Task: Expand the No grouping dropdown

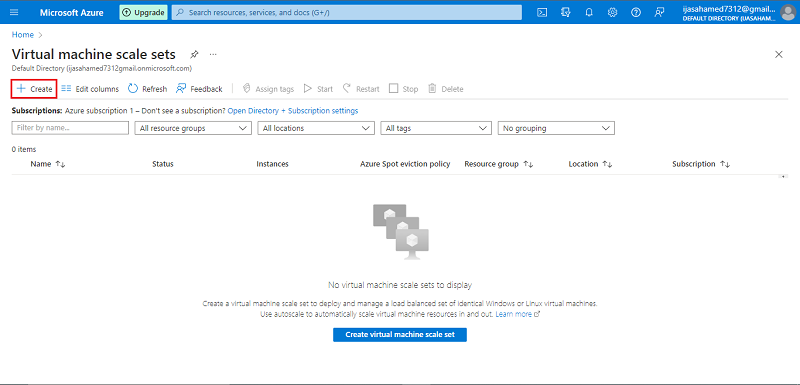Action: [556, 128]
